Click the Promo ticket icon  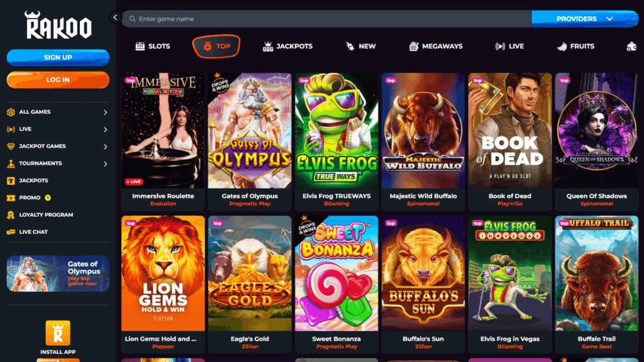tap(11, 198)
